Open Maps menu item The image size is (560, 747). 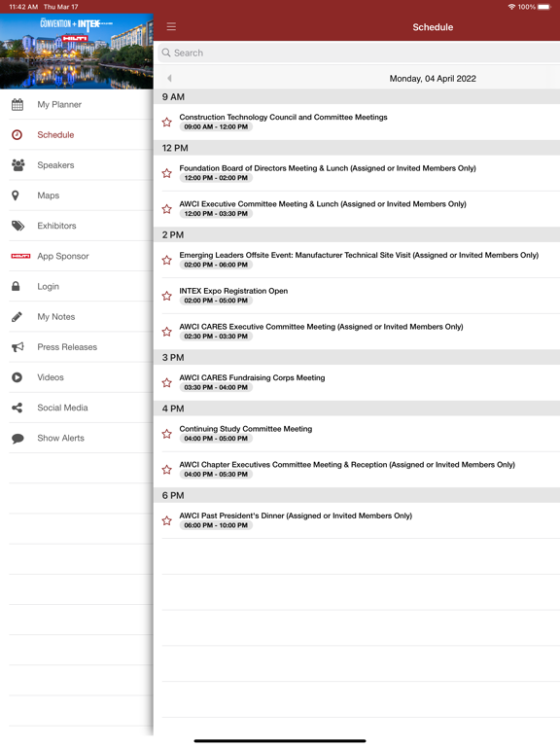point(76,196)
